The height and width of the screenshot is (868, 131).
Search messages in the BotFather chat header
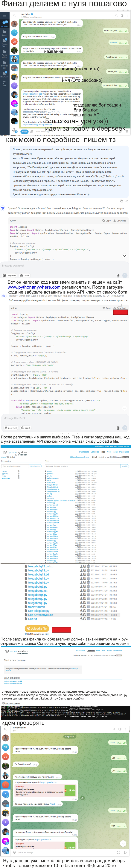(116, 15)
